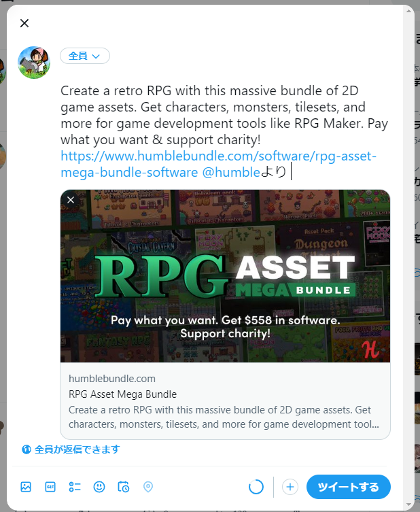Image resolution: width=420 pixels, height=512 pixels.
Task: Add a location tag to tweet
Action: tap(148, 487)
